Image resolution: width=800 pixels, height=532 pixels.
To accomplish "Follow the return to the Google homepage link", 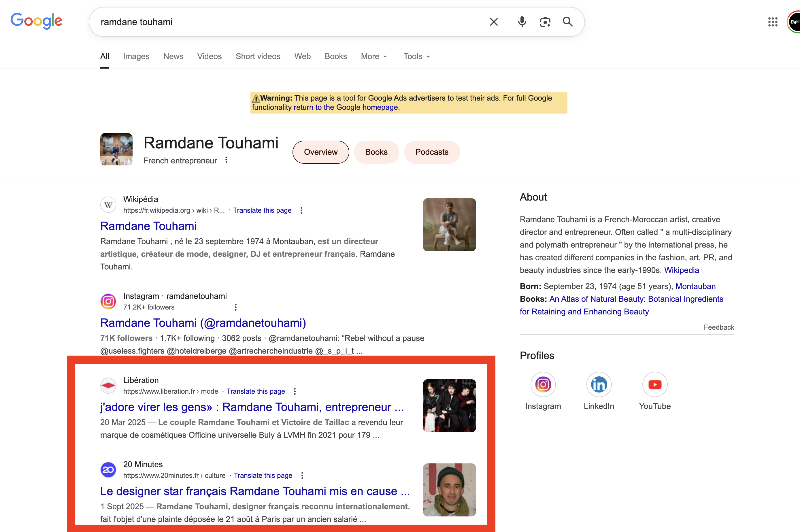I will (x=346, y=107).
